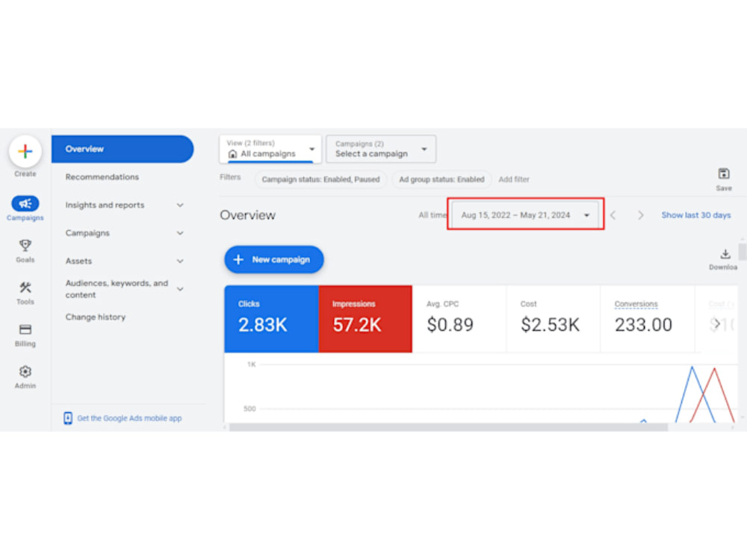The image size is (747, 560).
Task: Open the Select a campaign dropdown
Action: click(380, 149)
